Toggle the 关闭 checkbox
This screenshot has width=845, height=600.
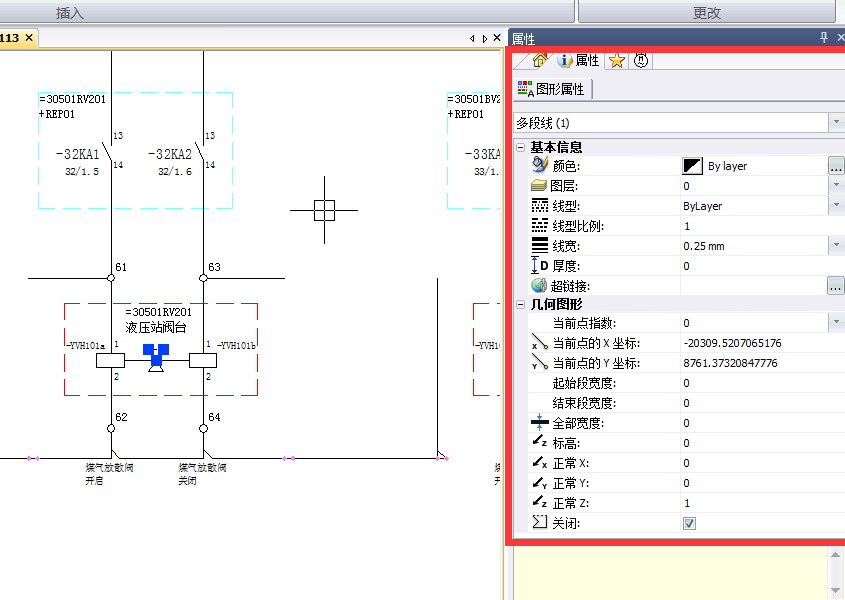click(689, 523)
